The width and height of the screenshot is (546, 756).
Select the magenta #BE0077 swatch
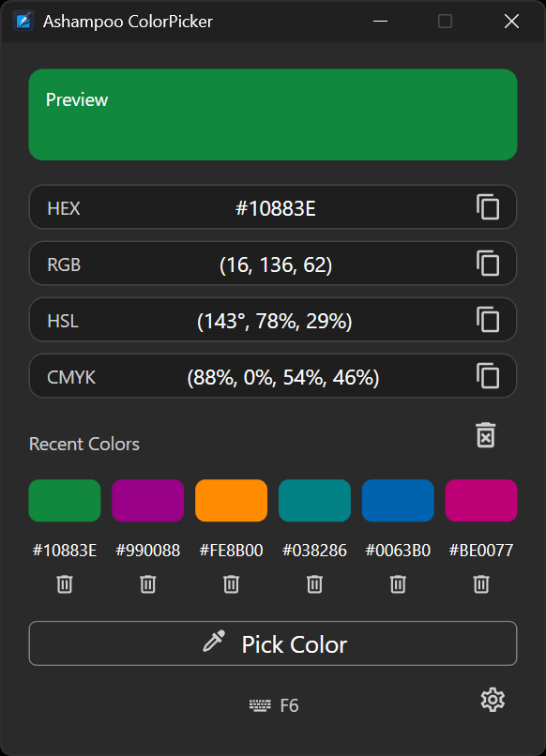(x=481, y=501)
